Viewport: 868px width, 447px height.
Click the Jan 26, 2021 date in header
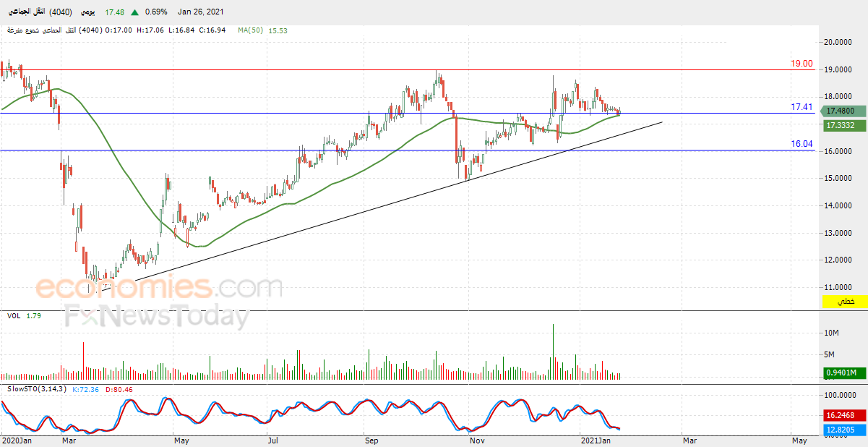tap(201, 12)
